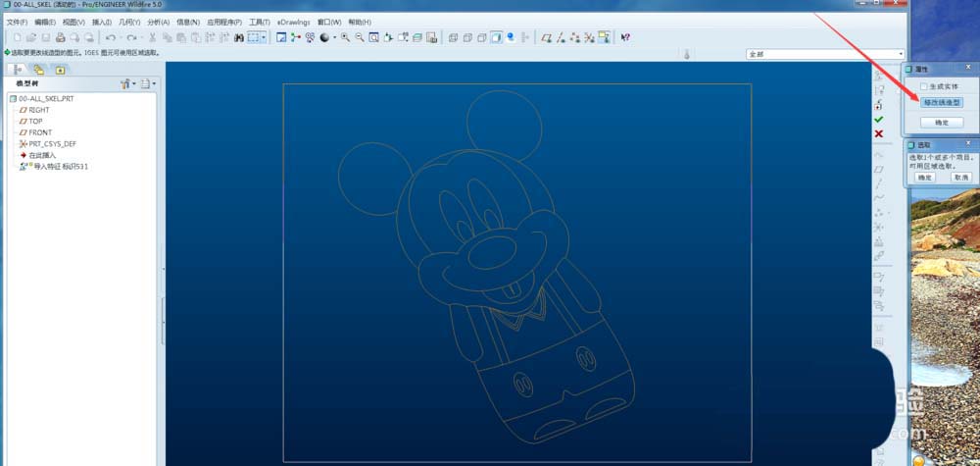Click the lock icon in right toolbar
Viewport: 980px width, 466px height.
(879, 105)
